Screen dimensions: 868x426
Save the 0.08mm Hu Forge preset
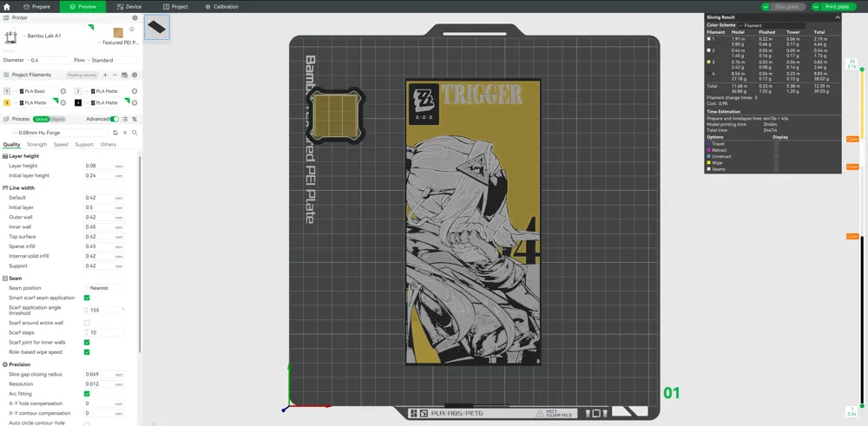coord(115,133)
